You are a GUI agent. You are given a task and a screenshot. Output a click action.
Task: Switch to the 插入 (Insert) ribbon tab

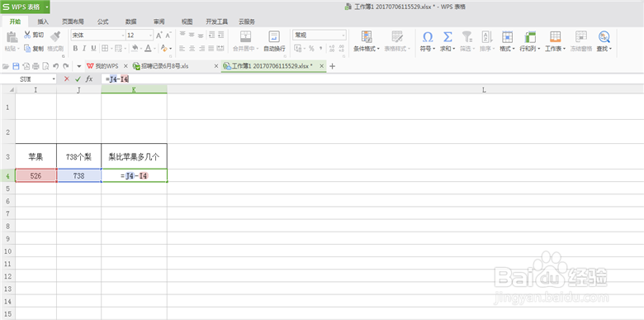point(43,21)
